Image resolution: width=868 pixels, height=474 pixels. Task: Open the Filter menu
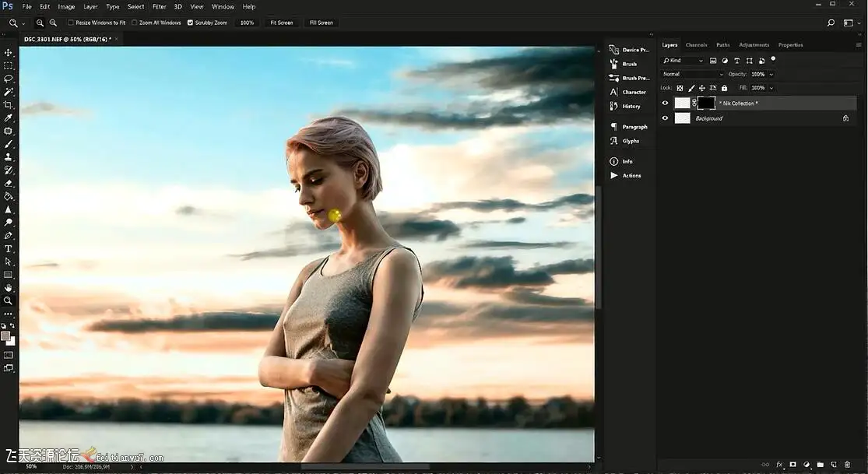point(159,6)
